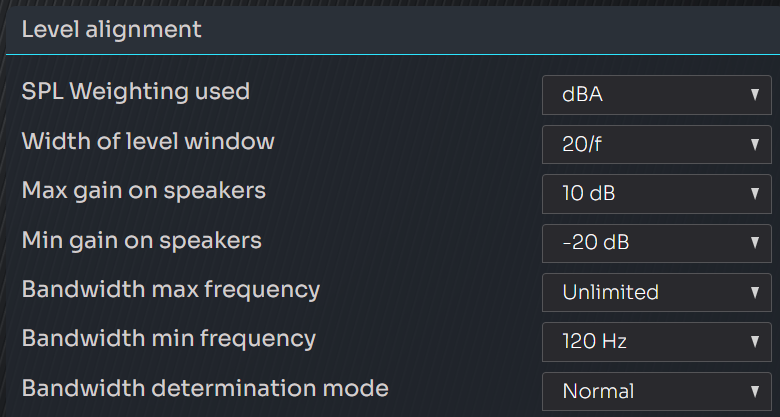Click the Max gain on speakers label
780x417 pixels.
point(144,190)
